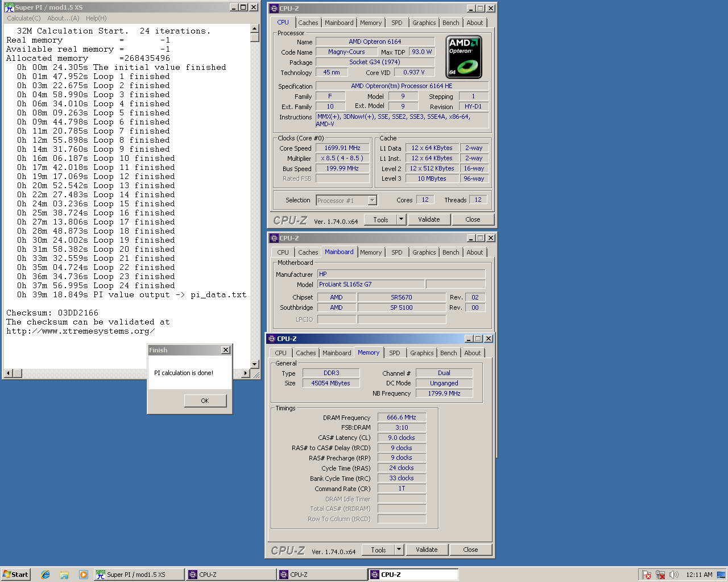Click the Tools button in the Memory CPU-Z window
This screenshot has width=728, height=582.
pyautogui.click(x=379, y=550)
